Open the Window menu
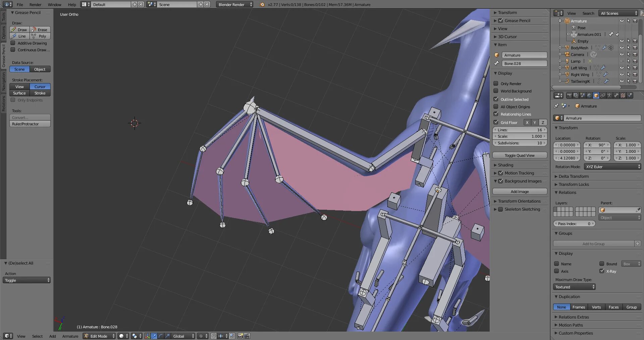The image size is (644, 340). pos(54,5)
